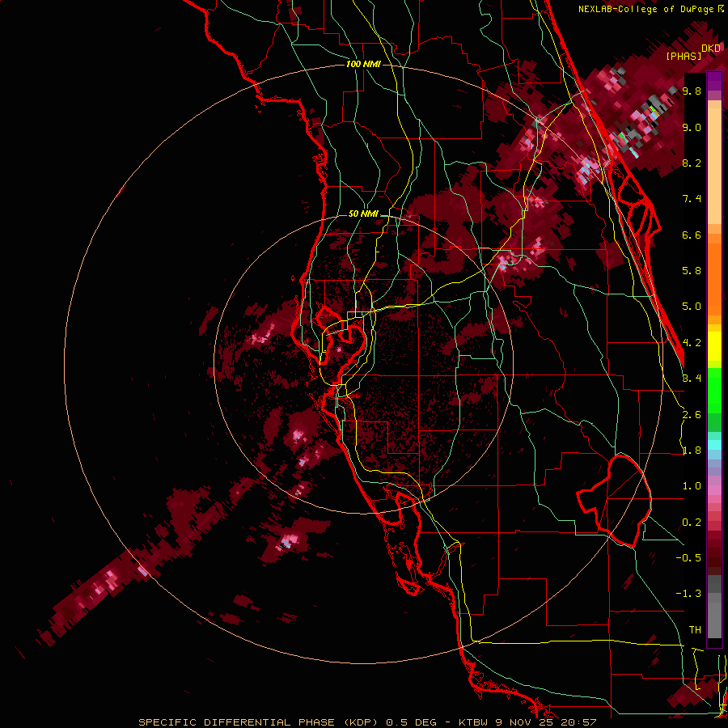Click the 1.0 color scale value
The height and width of the screenshot is (728, 728).
click(692, 486)
